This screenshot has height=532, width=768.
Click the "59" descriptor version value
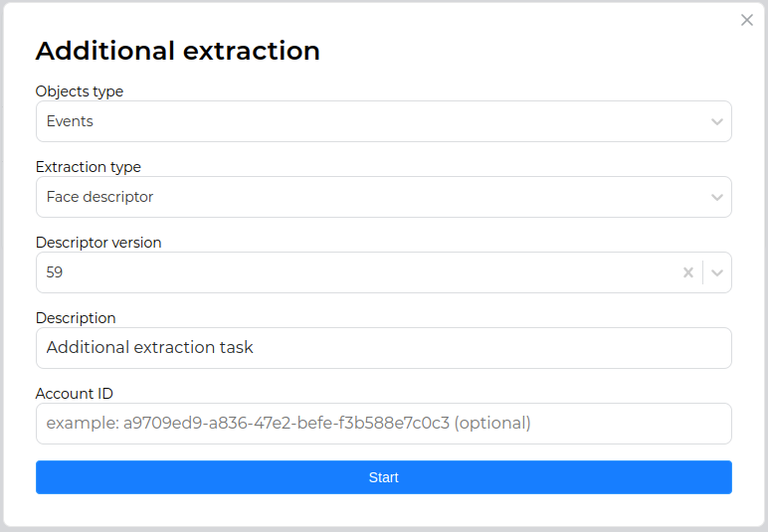point(55,272)
